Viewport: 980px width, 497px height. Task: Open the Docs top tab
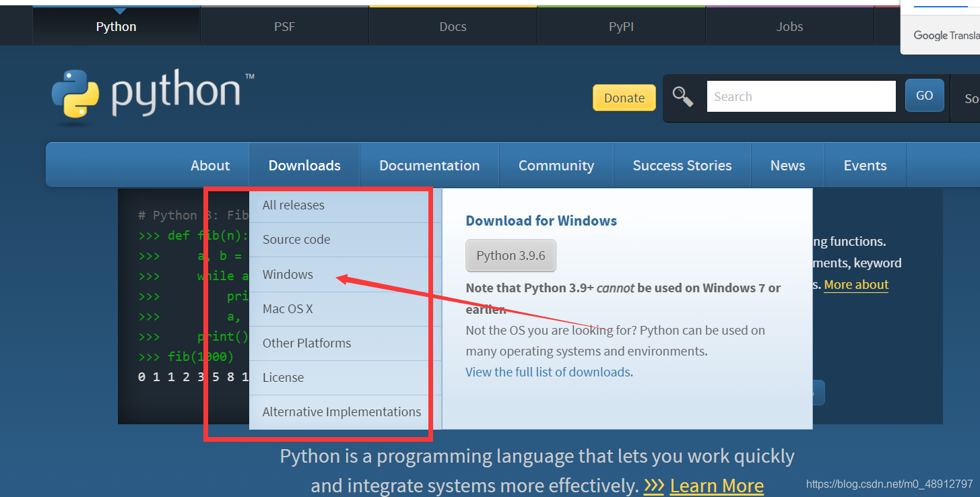453,26
